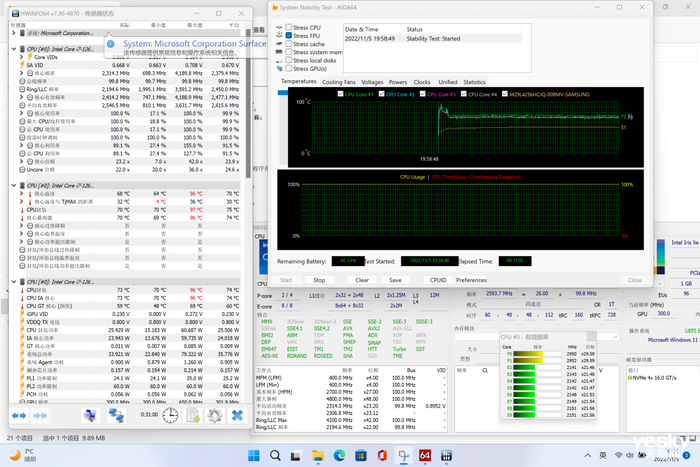
Task: Uncheck Stress FPU checkbox
Action: click(289, 35)
